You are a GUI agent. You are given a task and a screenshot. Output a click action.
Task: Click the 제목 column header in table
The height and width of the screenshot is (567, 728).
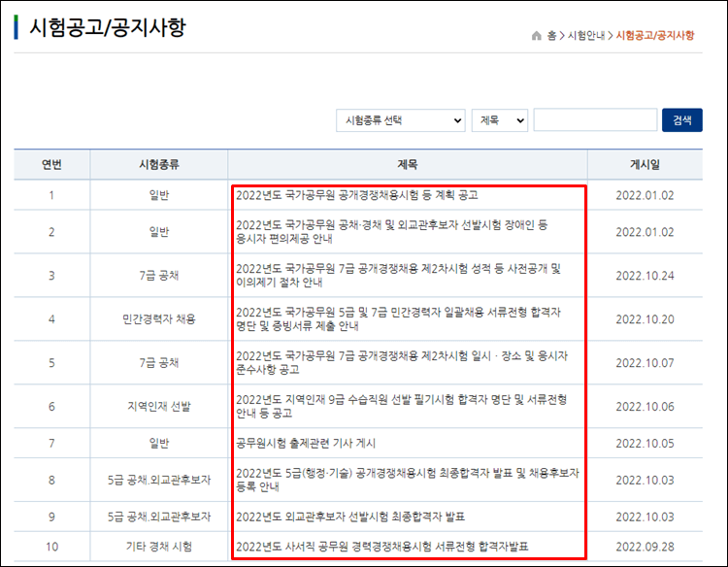point(407,164)
